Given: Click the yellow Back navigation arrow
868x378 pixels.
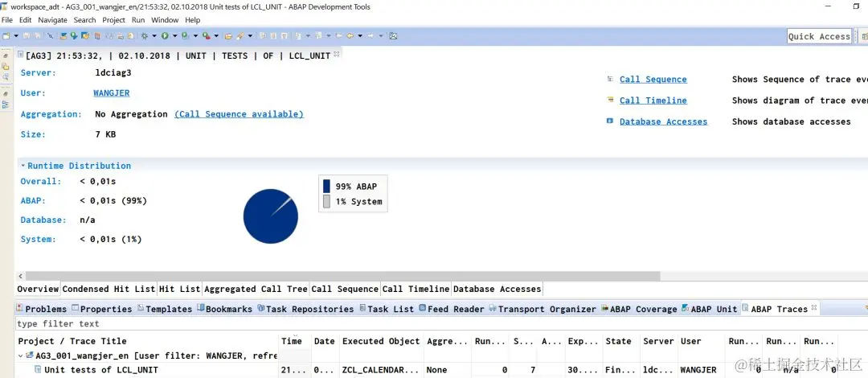Looking at the screenshot, I should pyautogui.click(x=350, y=36).
